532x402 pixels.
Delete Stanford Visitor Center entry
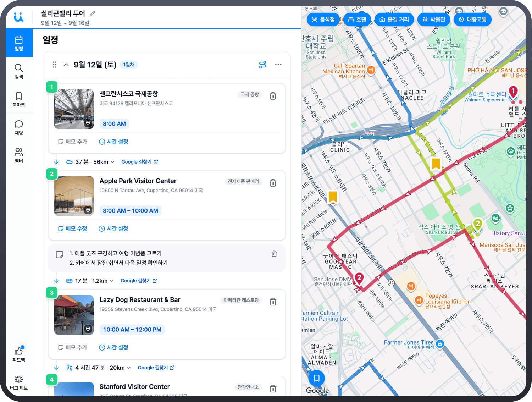coord(273,389)
